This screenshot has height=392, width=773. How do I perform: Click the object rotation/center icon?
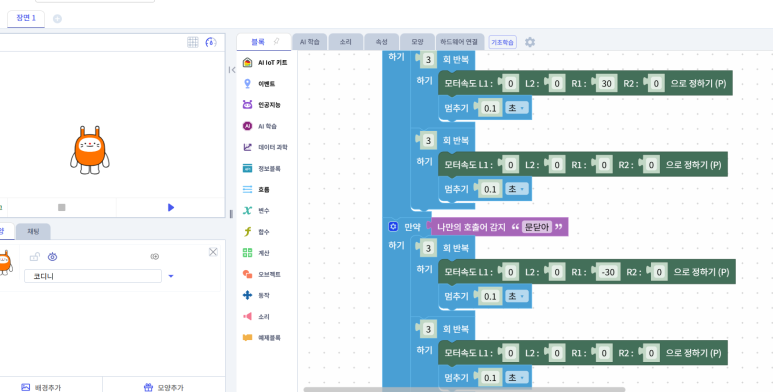[155, 256]
